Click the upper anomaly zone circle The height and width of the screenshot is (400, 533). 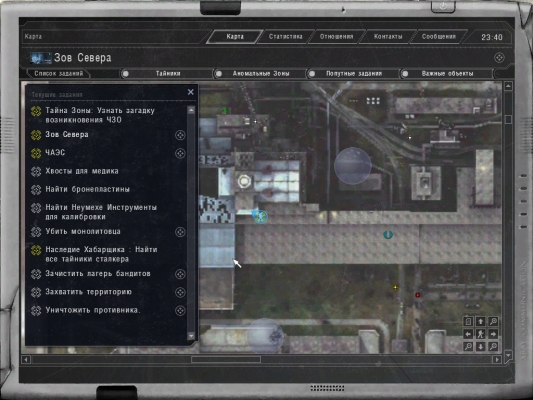coord(353,166)
